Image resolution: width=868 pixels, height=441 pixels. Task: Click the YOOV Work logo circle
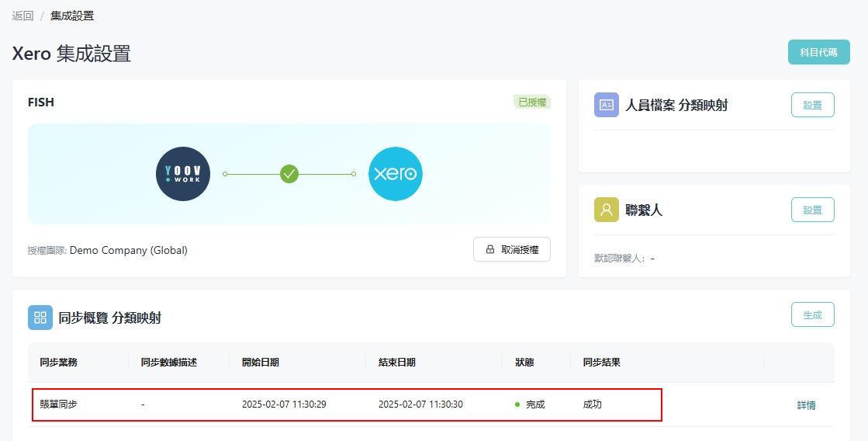[x=183, y=174]
